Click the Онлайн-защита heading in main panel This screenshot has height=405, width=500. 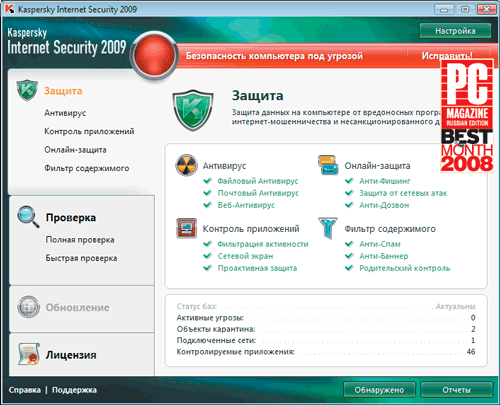tap(377, 166)
